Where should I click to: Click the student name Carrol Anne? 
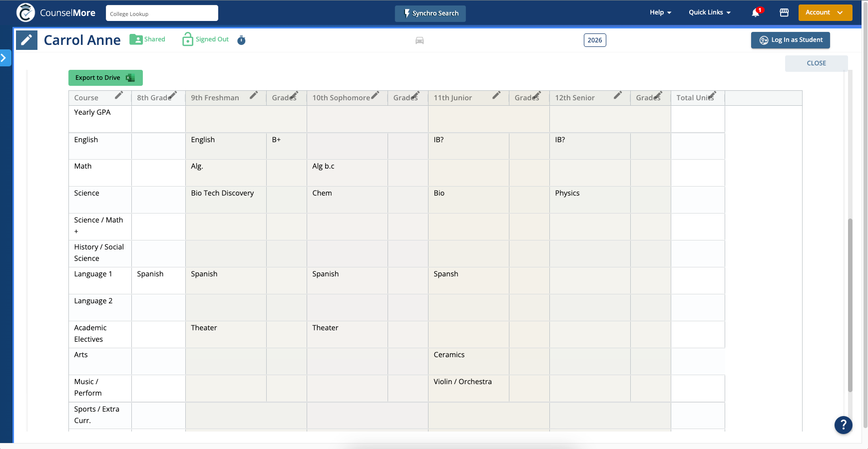(82, 40)
